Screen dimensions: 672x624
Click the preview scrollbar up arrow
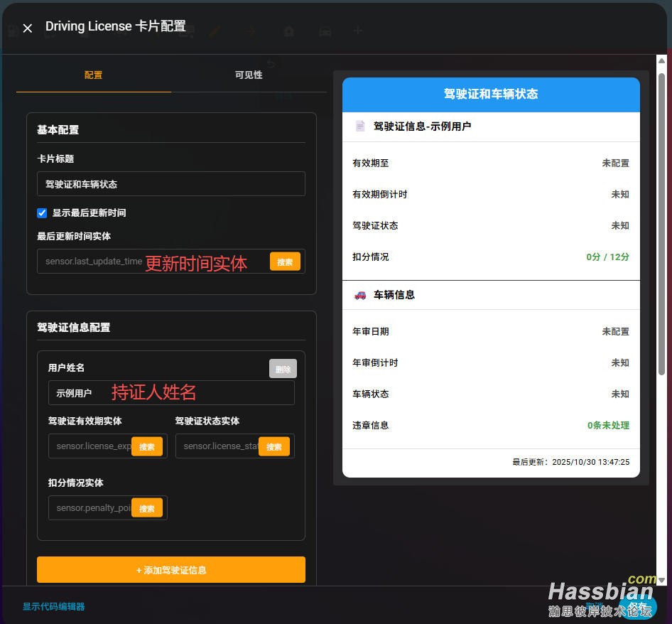click(x=661, y=60)
